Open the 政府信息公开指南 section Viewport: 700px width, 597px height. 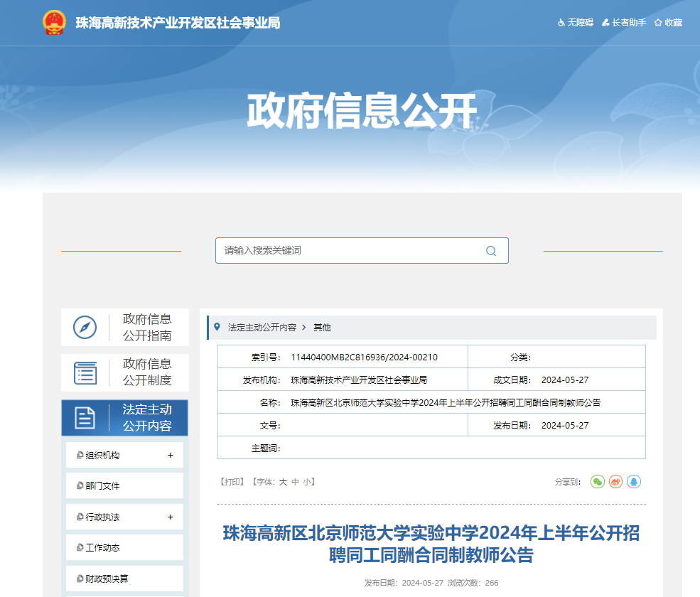tap(125, 328)
